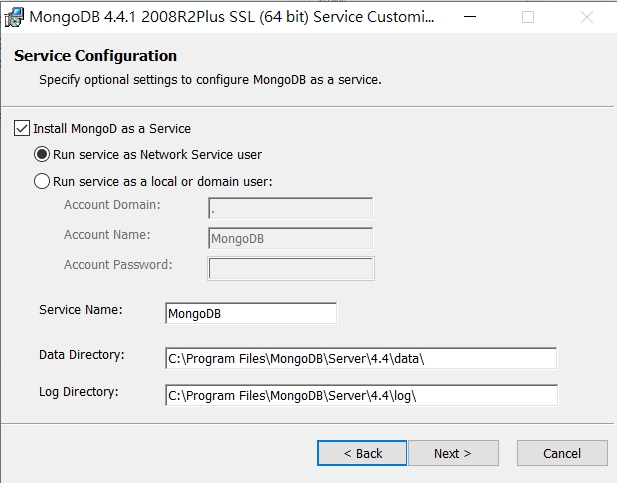617x483 pixels.
Task: Click the 'Specify optional settings' description text
Action: point(210,79)
